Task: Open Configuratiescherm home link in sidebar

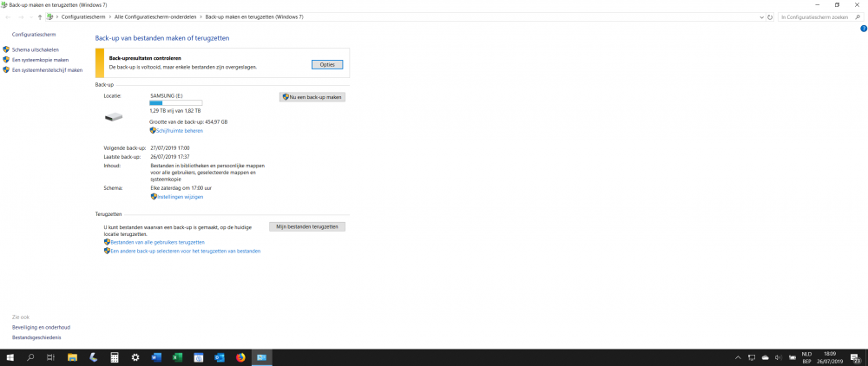Action: point(34,35)
